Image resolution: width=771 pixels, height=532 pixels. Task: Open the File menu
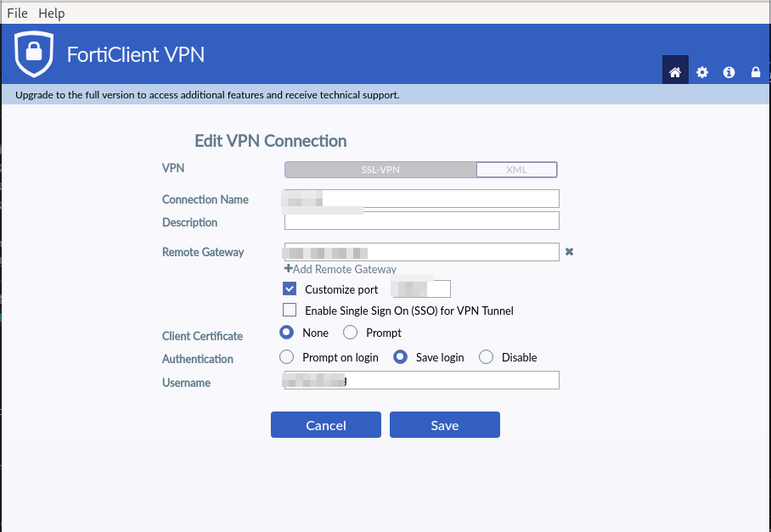pyautogui.click(x=17, y=14)
